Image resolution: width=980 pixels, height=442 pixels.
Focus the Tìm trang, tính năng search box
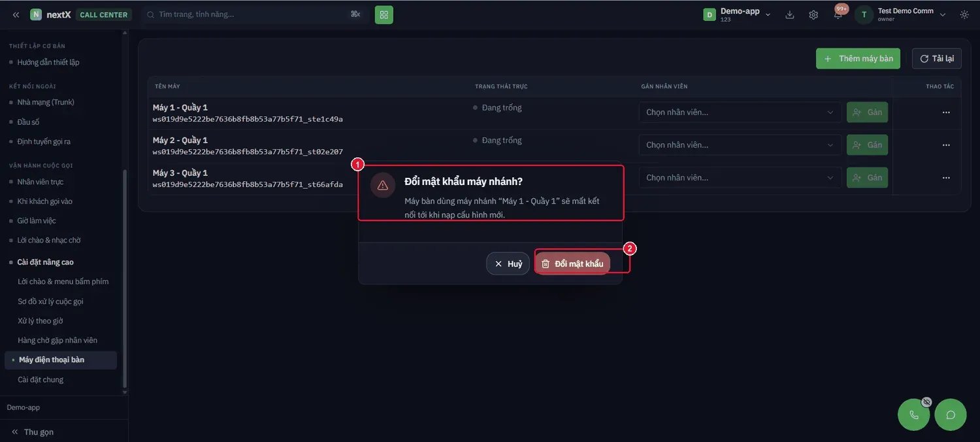pyautogui.click(x=253, y=14)
